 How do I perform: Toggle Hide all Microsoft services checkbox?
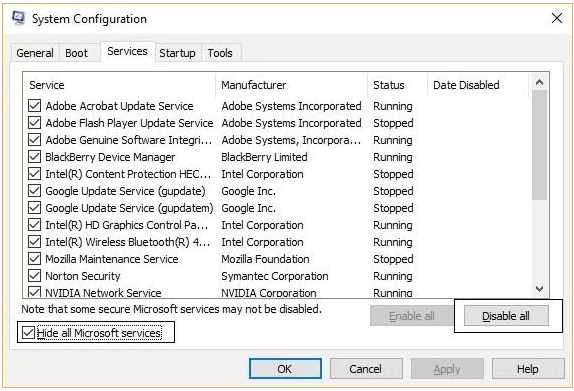coord(28,333)
